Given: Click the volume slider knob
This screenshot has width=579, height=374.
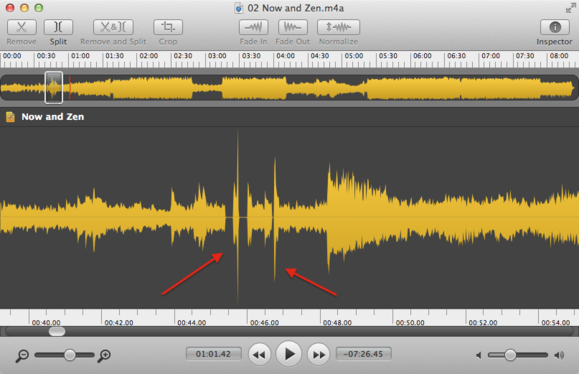Looking at the screenshot, I should (510, 355).
